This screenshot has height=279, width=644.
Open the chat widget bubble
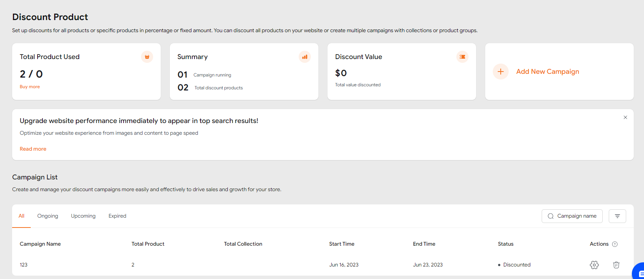[639, 272]
